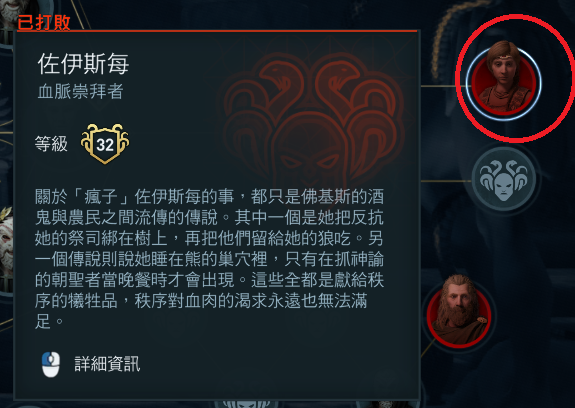Select the red-bearded cultist portrait
This screenshot has width=575, height=408.
pyautogui.click(x=459, y=310)
